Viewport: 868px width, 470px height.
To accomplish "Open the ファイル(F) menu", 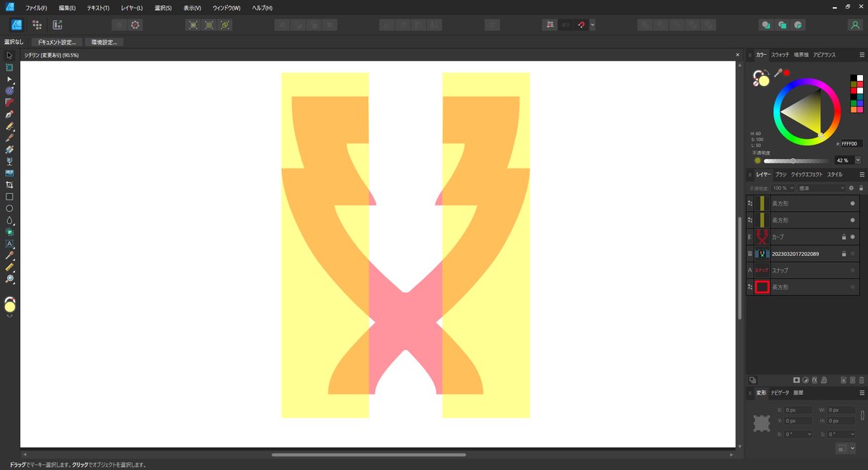I will point(36,7).
